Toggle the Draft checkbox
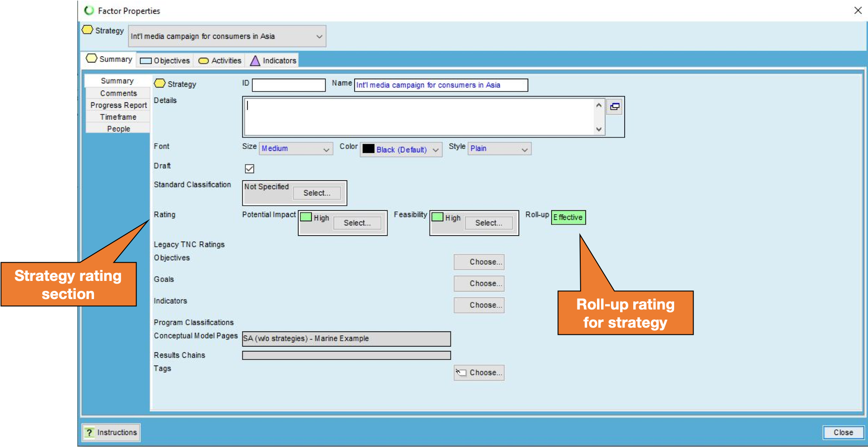The height and width of the screenshot is (447, 868). [249, 169]
